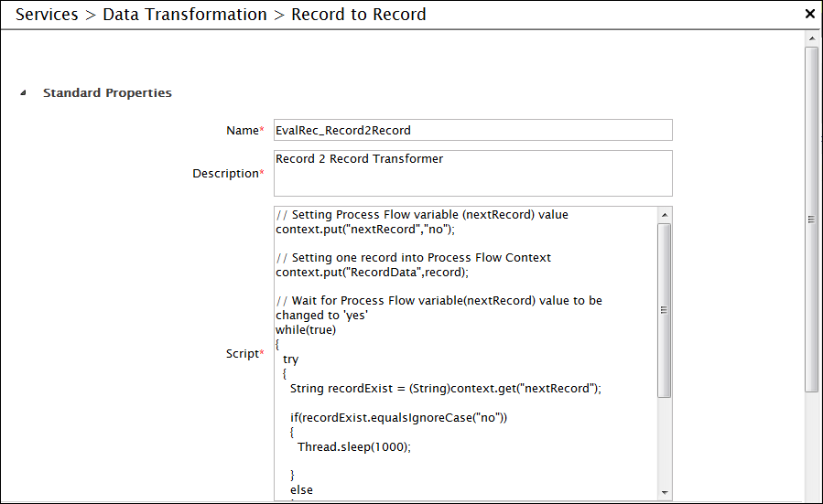Collapse the Standard Properties section
Viewport: 823px width, 504px height.
pyautogui.click(x=23, y=92)
